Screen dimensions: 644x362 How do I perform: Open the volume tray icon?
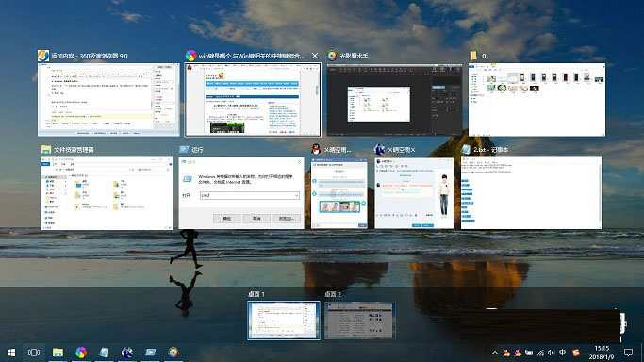click(x=552, y=353)
